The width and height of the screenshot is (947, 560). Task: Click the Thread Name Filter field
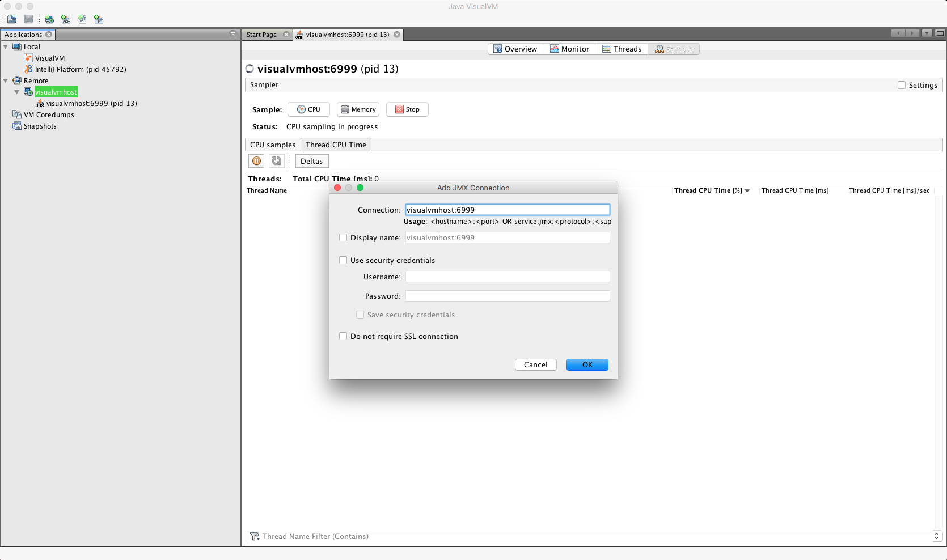click(595, 536)
